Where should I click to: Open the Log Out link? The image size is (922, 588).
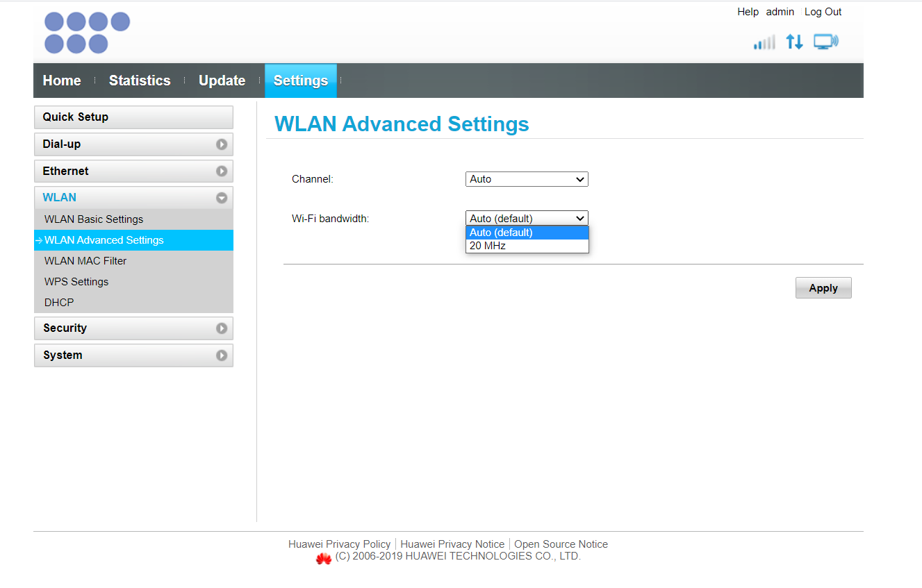coord(823,12)
